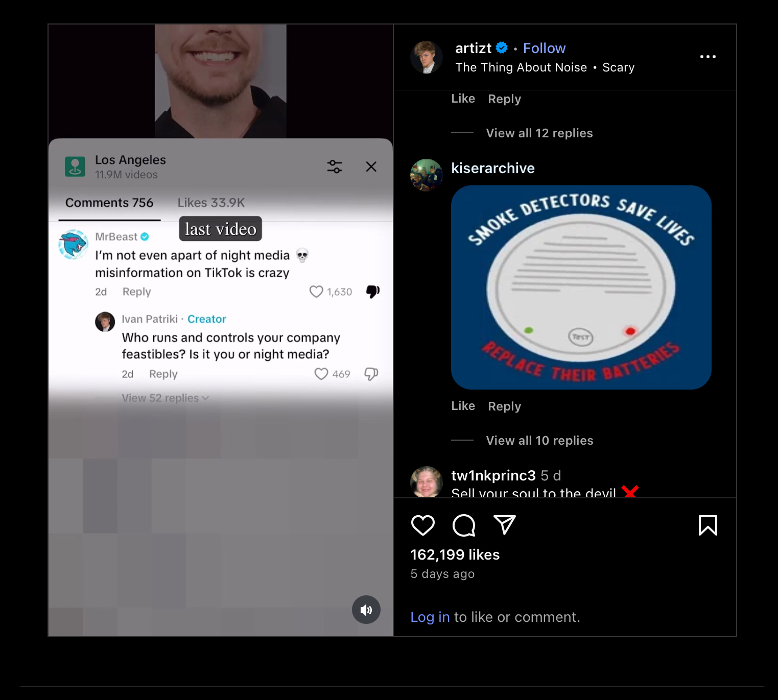778x700 pixels.
Task: Mute the video with the speaker button
Action: pos(366,610)
